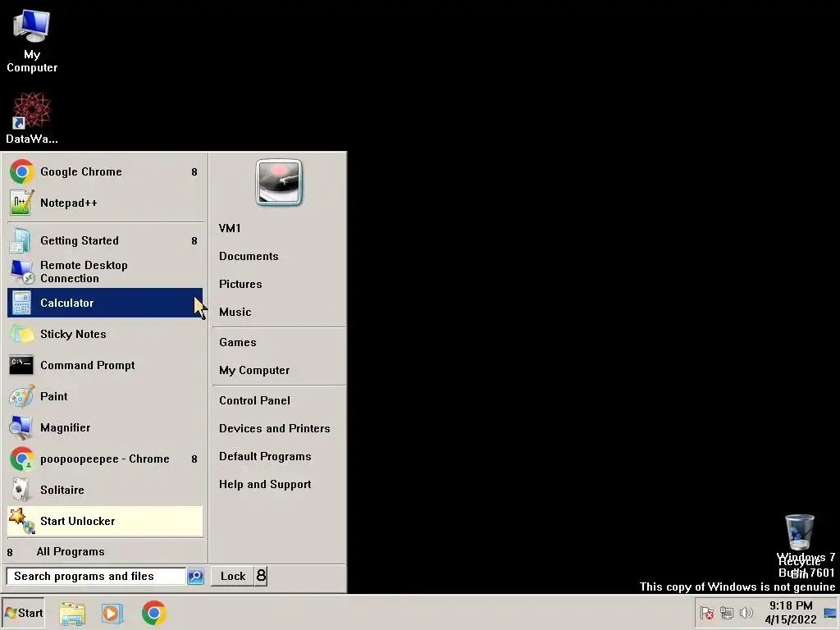Image resolution: width=840 pixels, height=630 pixels.
Task: Open shutdown options arrow next to Lock
Action: (261, 576)
